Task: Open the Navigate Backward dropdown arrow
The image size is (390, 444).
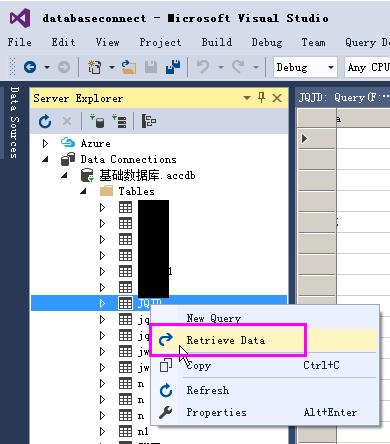Action: coord(47,67)
